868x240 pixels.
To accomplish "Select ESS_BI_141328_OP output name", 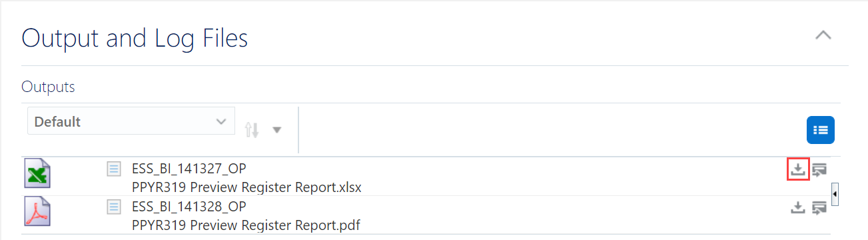I will (189, 207).
